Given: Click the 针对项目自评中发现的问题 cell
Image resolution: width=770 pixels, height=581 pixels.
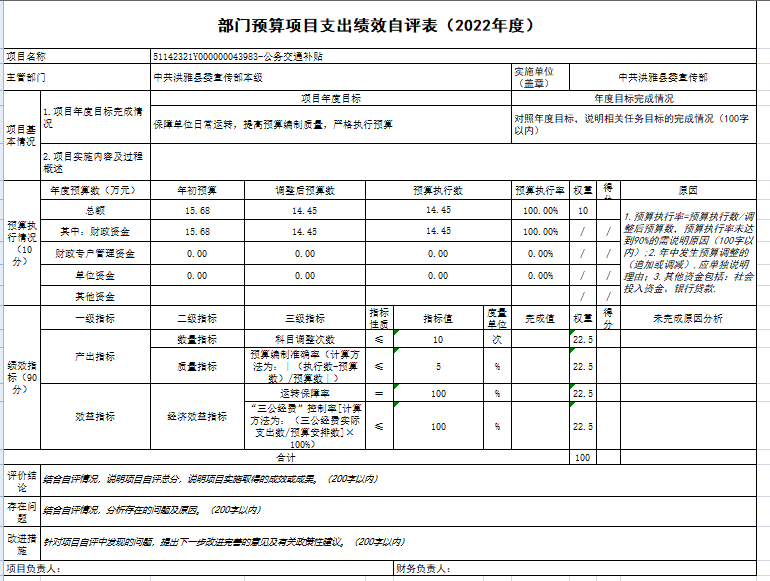Looking at the screenshot, I should click(x=398, y=544).
